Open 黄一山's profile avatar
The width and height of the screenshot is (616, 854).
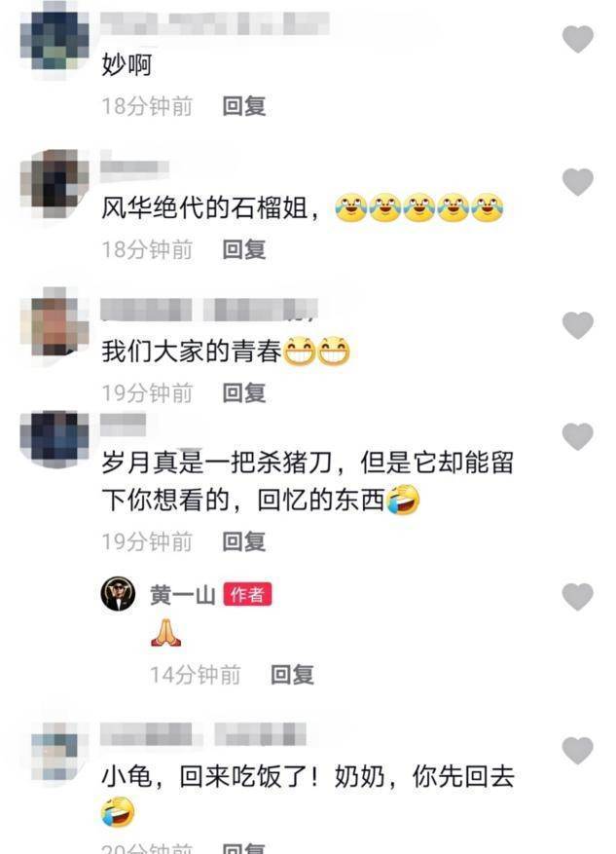point(118,594)
